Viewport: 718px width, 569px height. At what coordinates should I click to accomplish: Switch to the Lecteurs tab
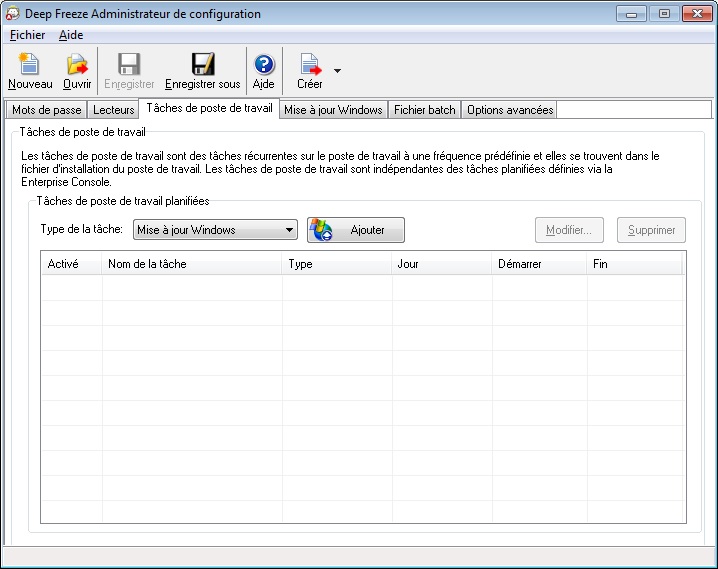coord(114,110)
